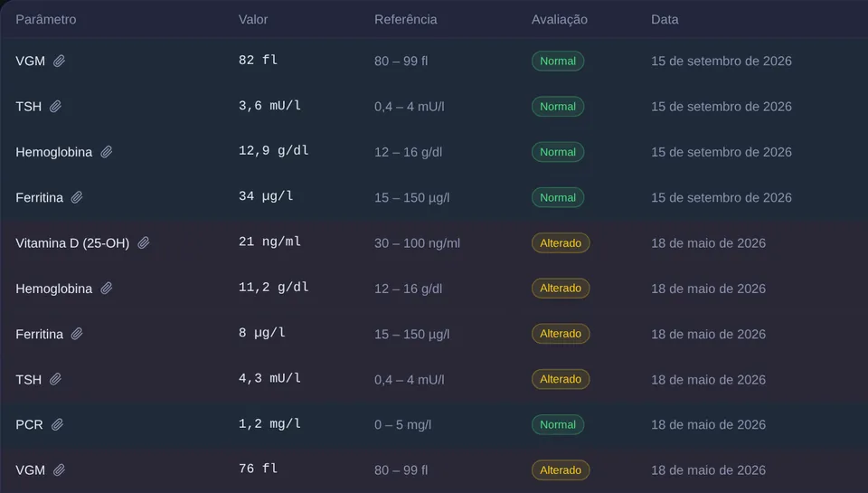
Task: Click Ferritina name in the 8 µg/l row
Action: pos(39,334)
